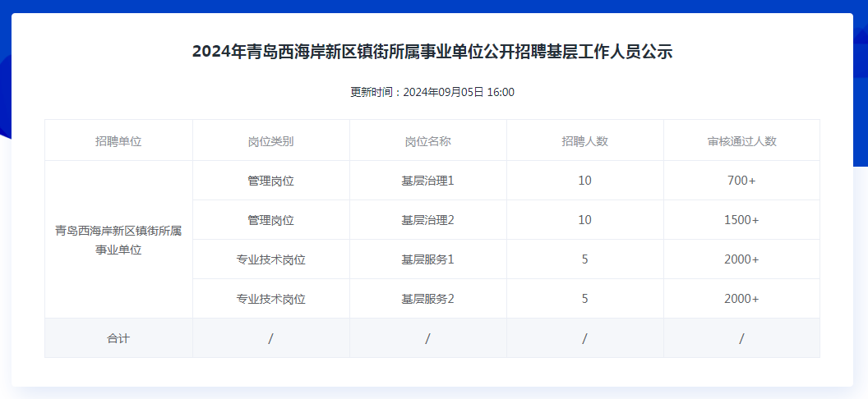Click 2000+ in the 基层服务1 row
This screenshot has height=399, width=868.
[741, 259]
